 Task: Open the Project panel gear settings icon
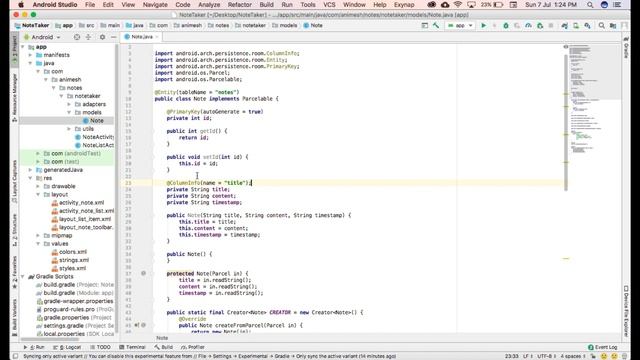click(x=102, y=37)
